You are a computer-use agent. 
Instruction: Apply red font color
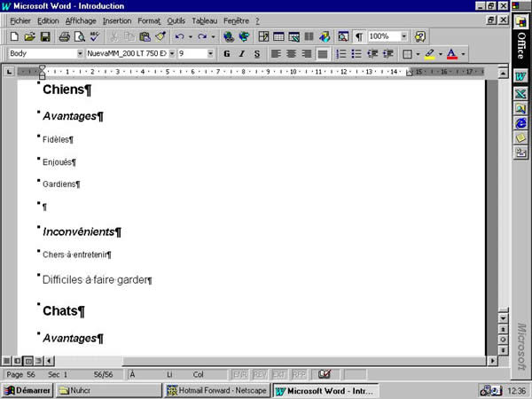click(452, 53)
